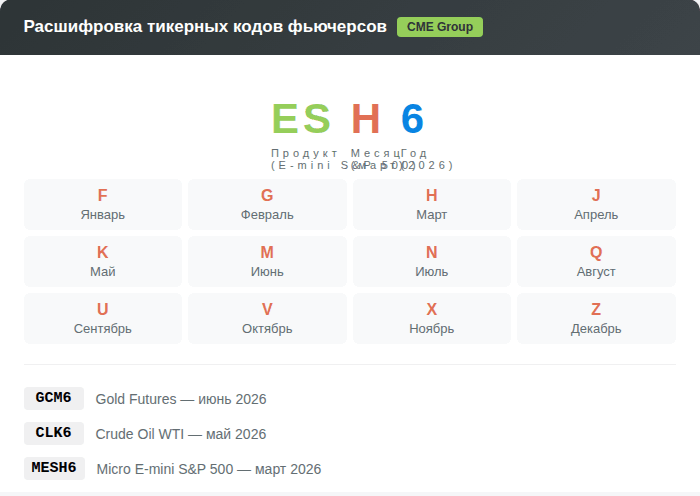The width and height of the screenshot is (700, 496).
Task: Click the blue 6 year digit
Action: pyautogui.click(x=413, y=120)
